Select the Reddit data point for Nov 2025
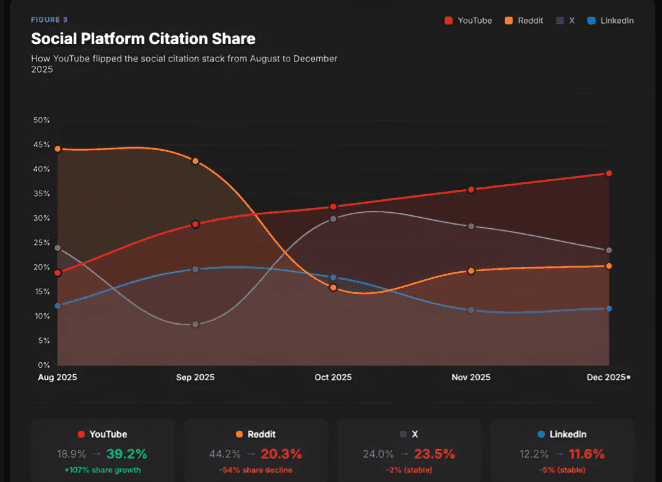 (471, 271)
